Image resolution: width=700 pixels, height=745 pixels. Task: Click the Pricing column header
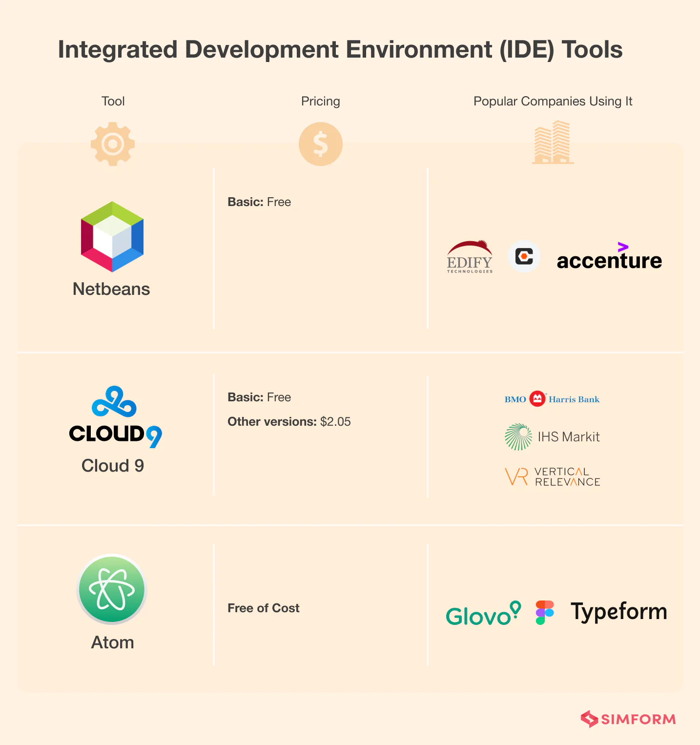(x=320, y=101)
